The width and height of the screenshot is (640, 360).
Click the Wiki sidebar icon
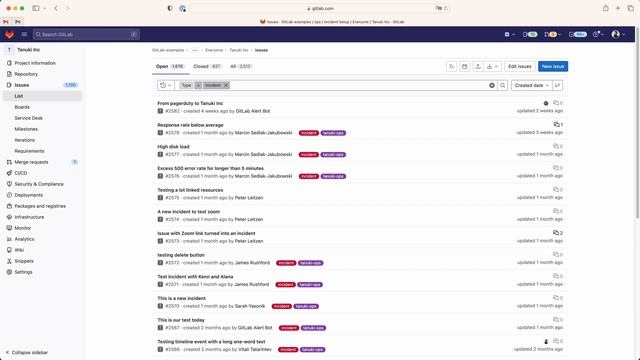point(9,250)
